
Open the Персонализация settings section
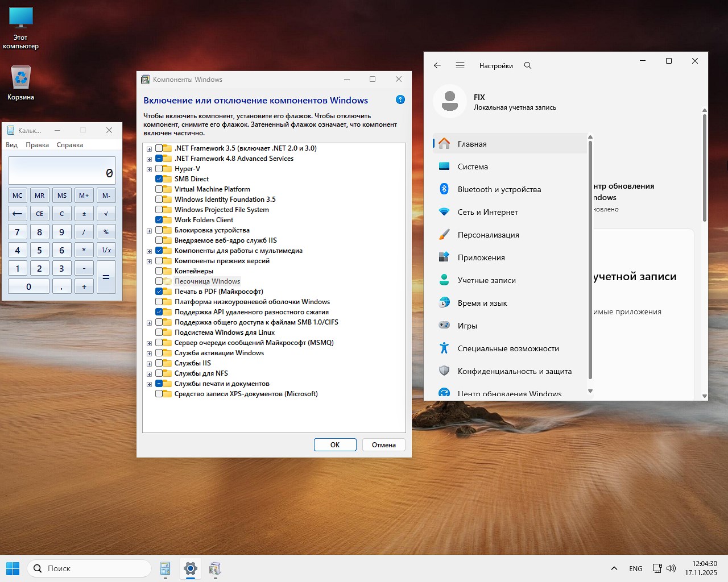tap(488, 235)
